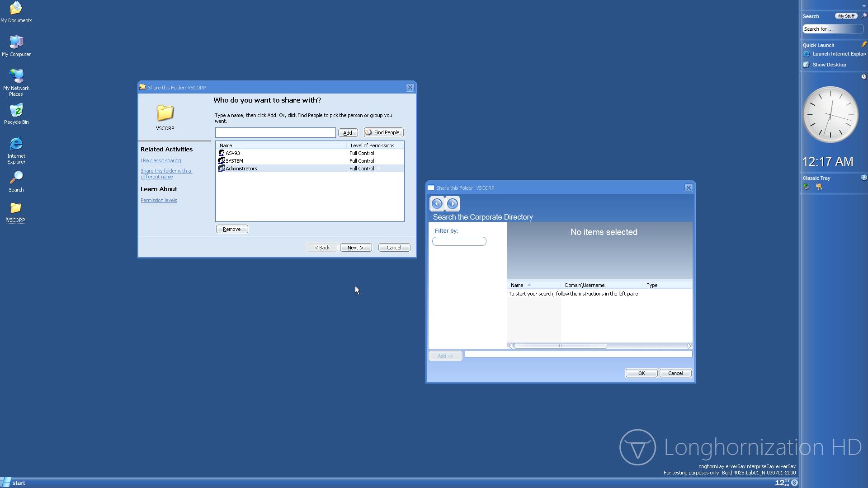Viewport: 868px width, 488px height.
Task: Click the Use classic sharing link
Action: (160, 160)
